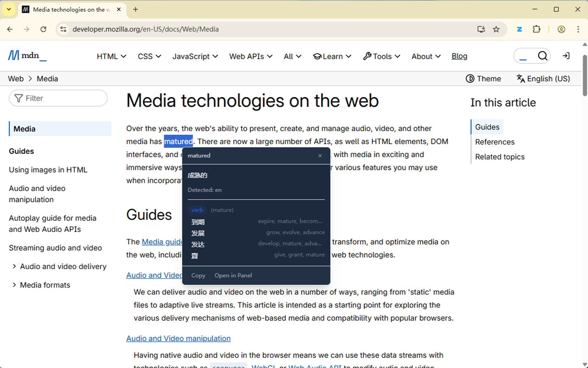
Task: Click the sidebar Filter input field
Action: click(58, 98)
